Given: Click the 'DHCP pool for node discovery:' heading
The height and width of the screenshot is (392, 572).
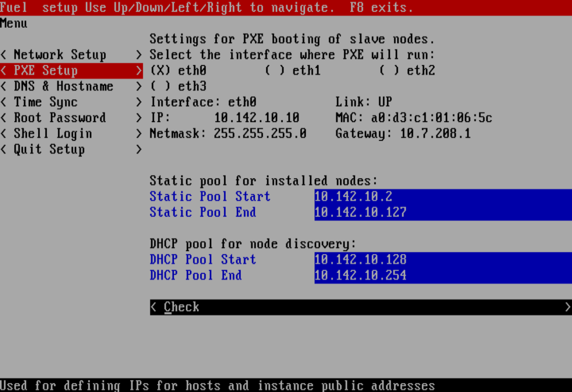Looking at the screenshot, I should pos(253,244).
